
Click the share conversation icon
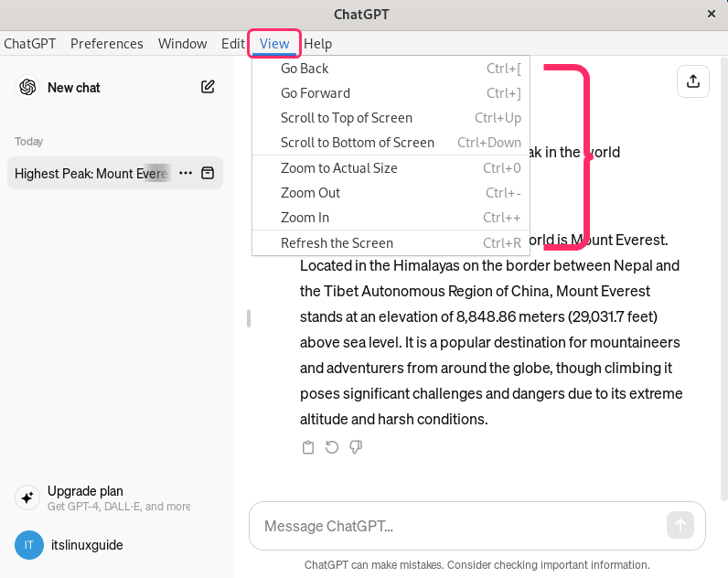coord(692,81)
